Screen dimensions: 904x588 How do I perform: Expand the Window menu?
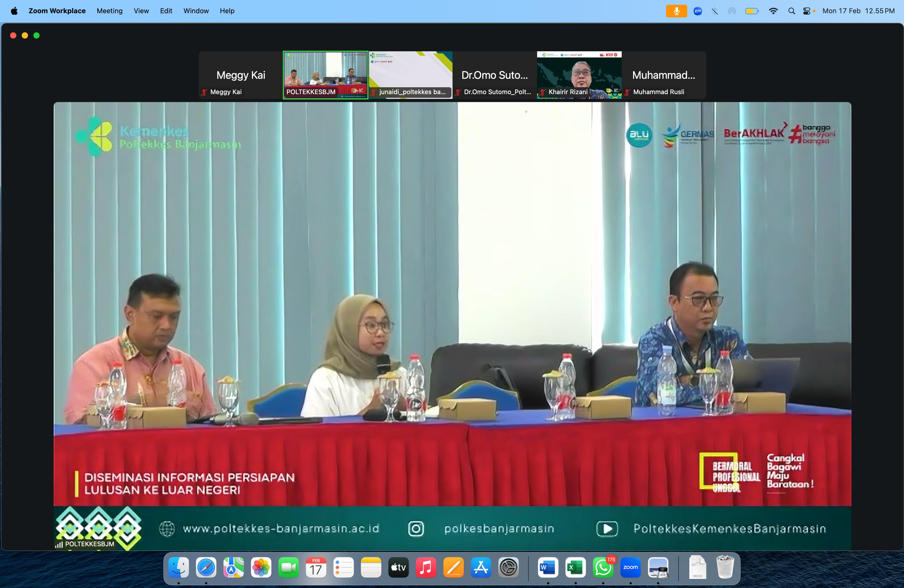tap(196, 11)
